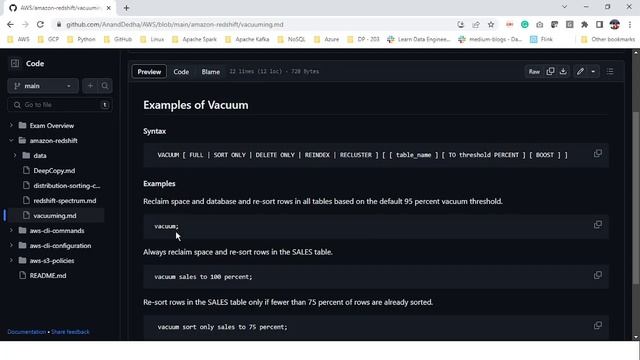Click the Grammarly extension icon
The height and width of the screenshot is (360, 640).
(524, 24)
